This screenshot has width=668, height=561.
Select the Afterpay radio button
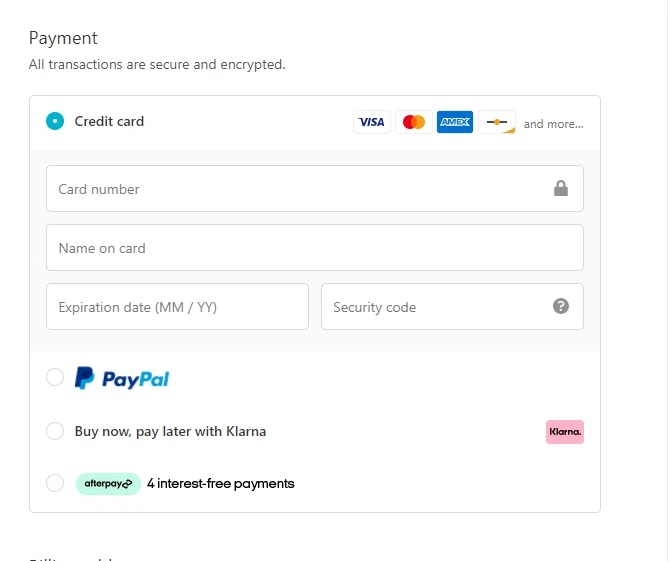(x=55, y=483)
